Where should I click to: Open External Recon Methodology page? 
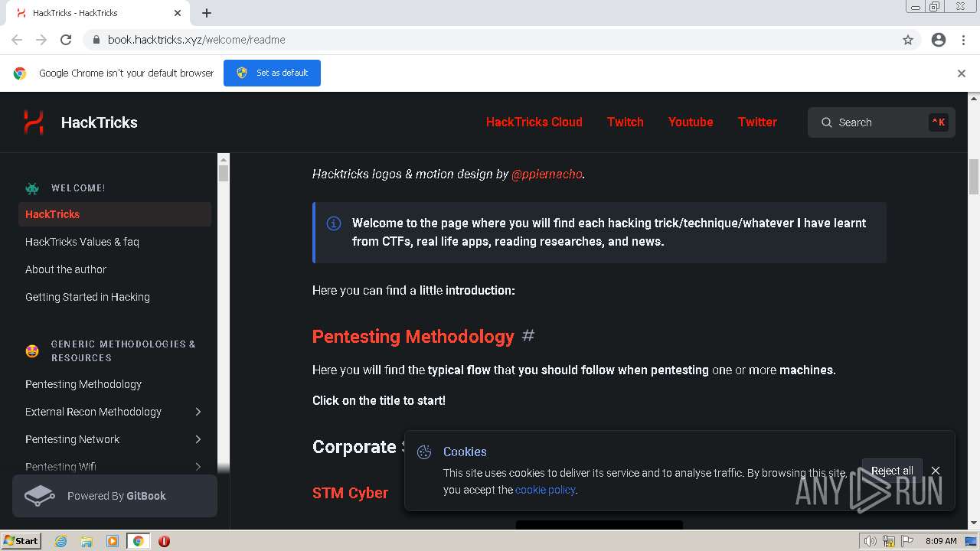[93, 412]
